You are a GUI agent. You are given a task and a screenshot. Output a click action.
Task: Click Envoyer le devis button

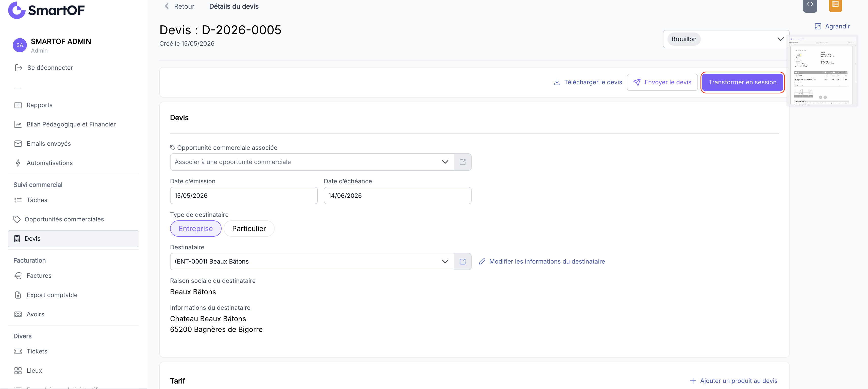click(662, 82)
